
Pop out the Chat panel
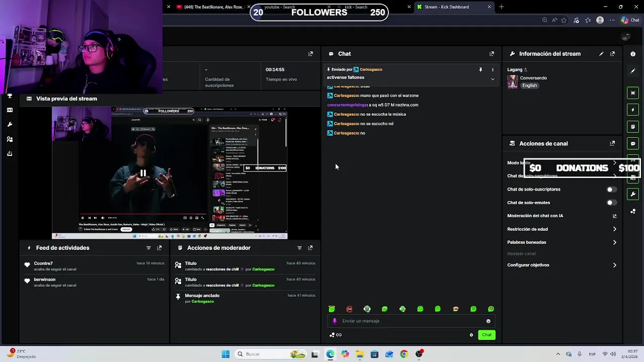coord(492,54)
